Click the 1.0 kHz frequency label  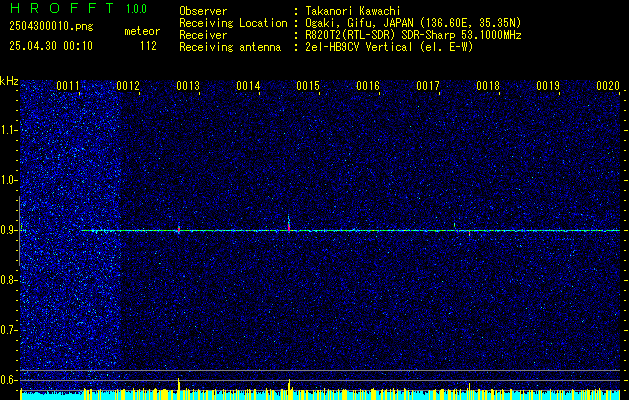pyautogui.click(x=8, y=181)
